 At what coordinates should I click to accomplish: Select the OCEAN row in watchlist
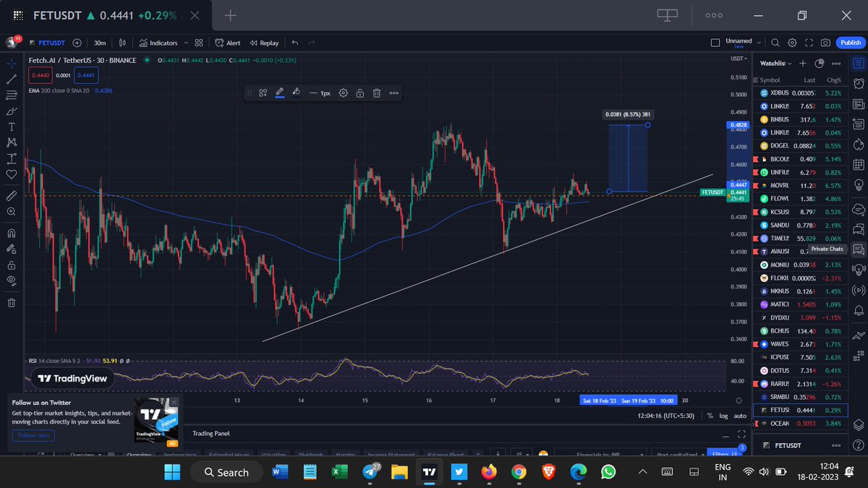coord(801,423)
